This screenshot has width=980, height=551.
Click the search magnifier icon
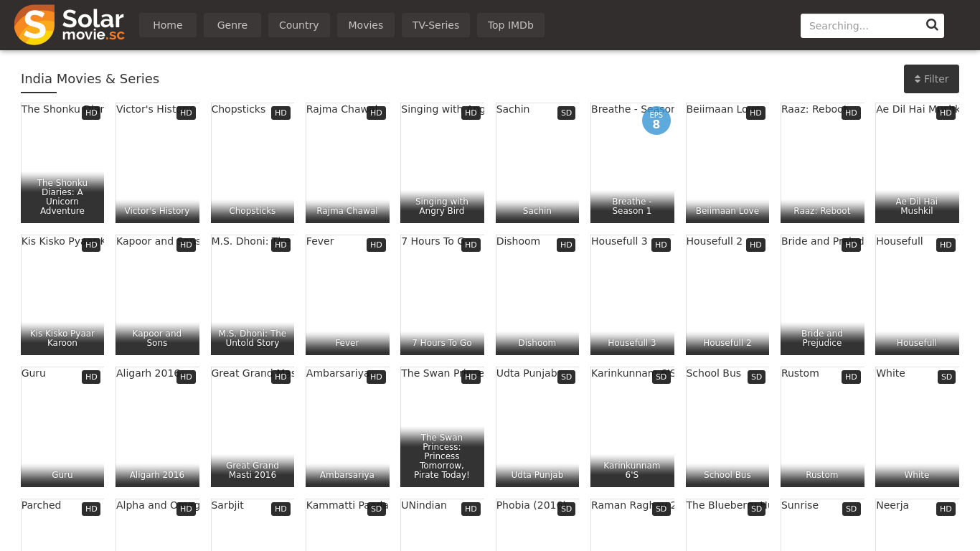[932, 25]
